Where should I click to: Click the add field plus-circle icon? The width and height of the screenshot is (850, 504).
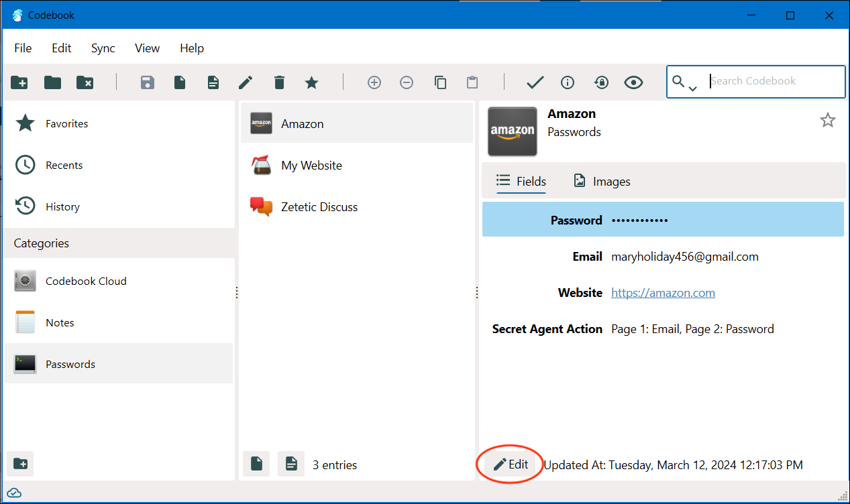pyautogui.click(x=374, y=82)
